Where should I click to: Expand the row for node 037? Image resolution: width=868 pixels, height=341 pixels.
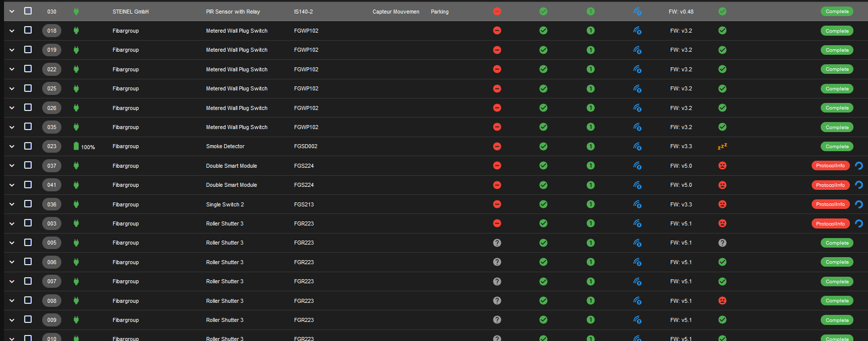[12, 166]
